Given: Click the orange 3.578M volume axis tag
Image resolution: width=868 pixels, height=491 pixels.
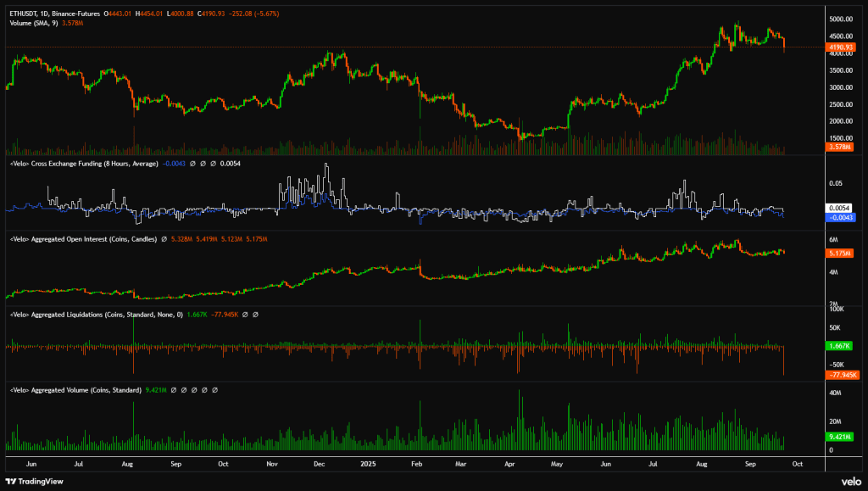Looking at the screenshot, I should (840, 148).
